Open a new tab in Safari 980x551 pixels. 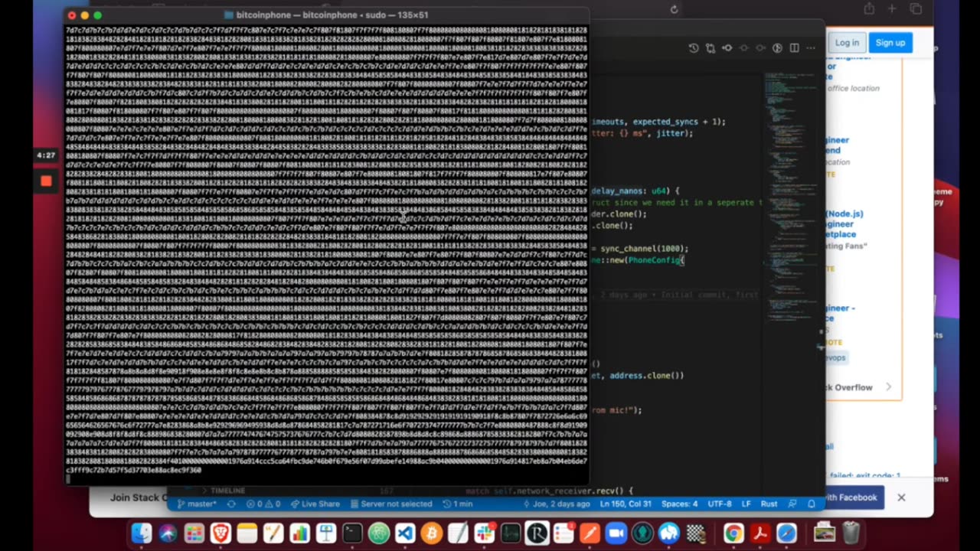[892, 9]
